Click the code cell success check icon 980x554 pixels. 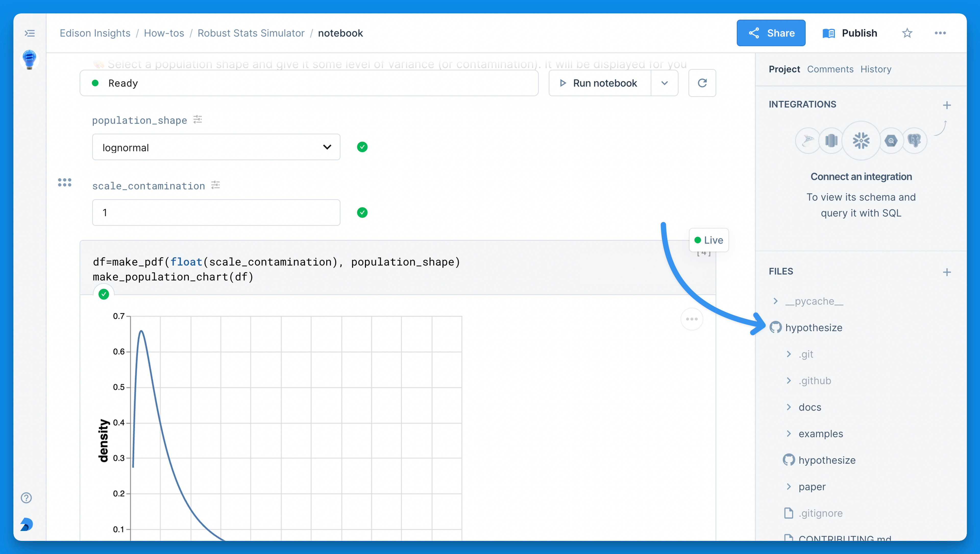[103, 294]
